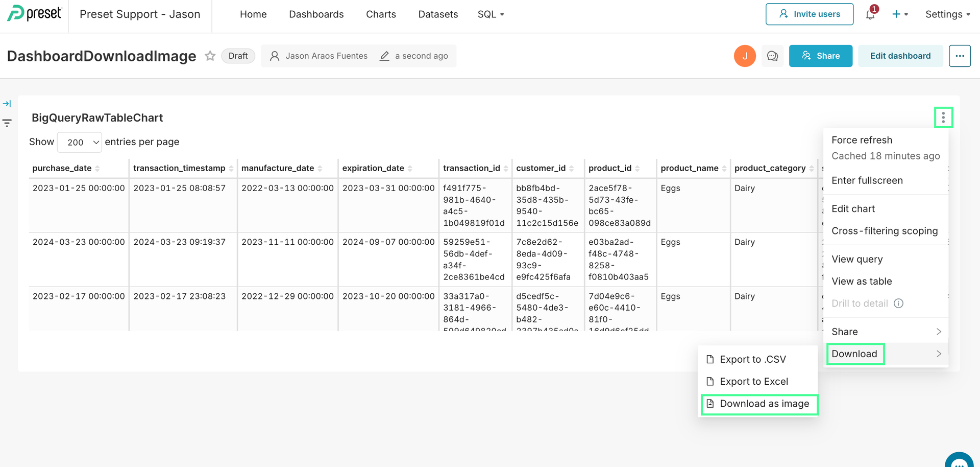Click the DashboardDownloadImage title
The image size is (980, 467).
pyautogui.click(x=102, y=56)
